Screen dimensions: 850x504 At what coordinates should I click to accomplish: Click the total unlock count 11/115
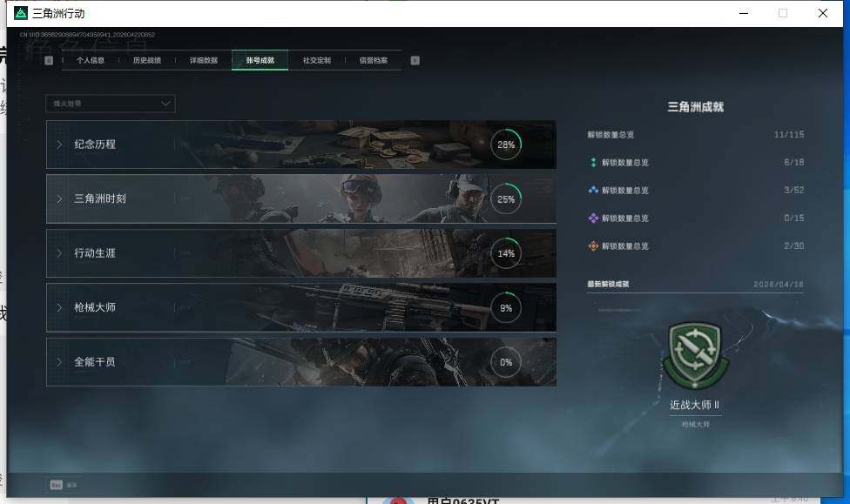(x=789, y=134)
